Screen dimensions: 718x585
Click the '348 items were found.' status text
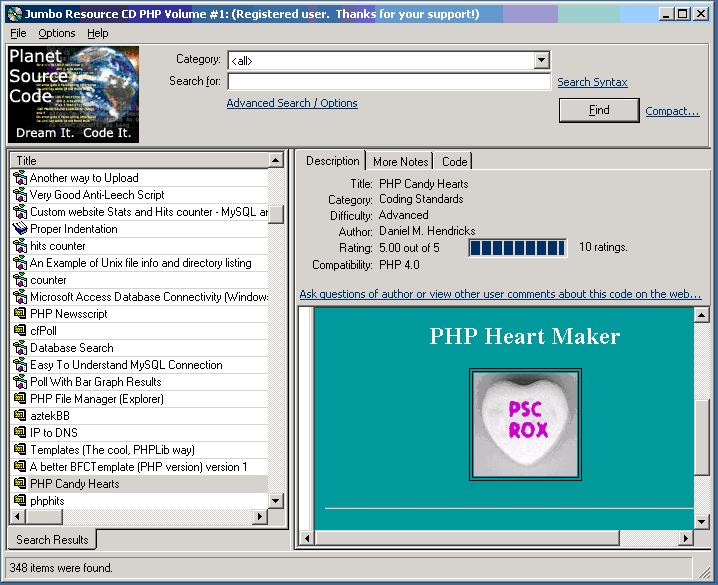coord(60,568)
